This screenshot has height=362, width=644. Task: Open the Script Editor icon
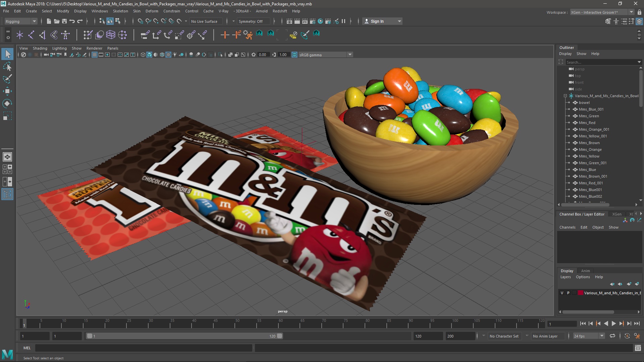pyautogui.click(x=638, y=348)
